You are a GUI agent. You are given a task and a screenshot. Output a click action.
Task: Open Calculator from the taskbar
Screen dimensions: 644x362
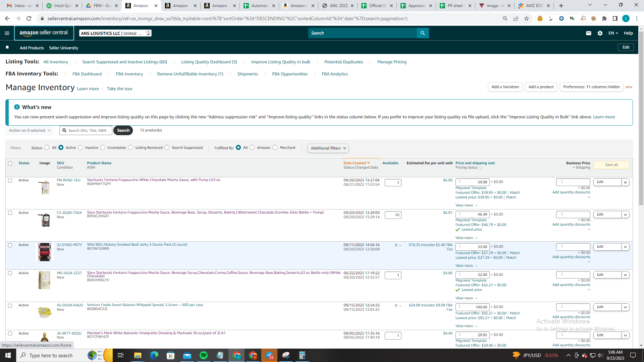(302, 355)
